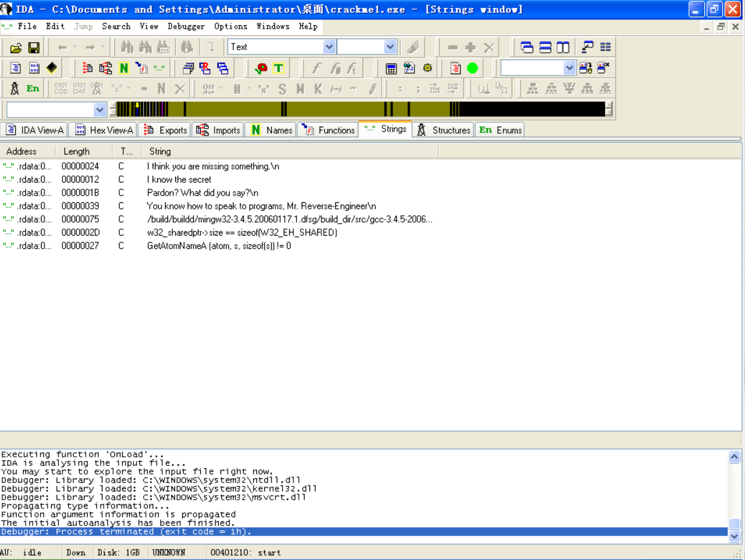Click the green quoted-dots Strings toolbar icon
The width and height of the screenshot is (745, 560).
159,68
